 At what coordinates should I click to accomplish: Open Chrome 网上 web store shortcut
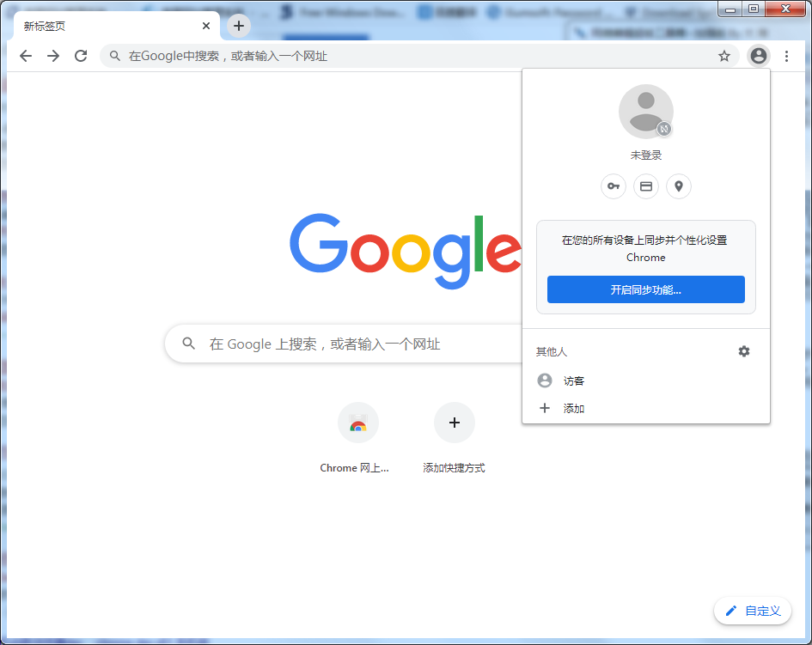click(x=357, y=438)
